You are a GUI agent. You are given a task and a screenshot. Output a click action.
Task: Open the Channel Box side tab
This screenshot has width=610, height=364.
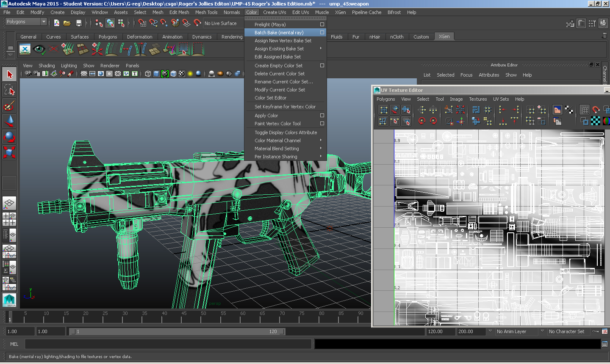pyautogui.click(x=605, y=74)
